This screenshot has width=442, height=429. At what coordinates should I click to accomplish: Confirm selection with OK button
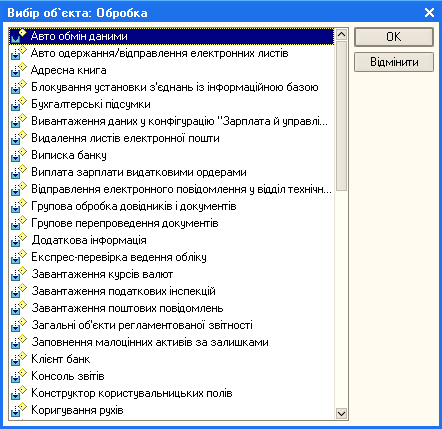(x=394, y=37)
